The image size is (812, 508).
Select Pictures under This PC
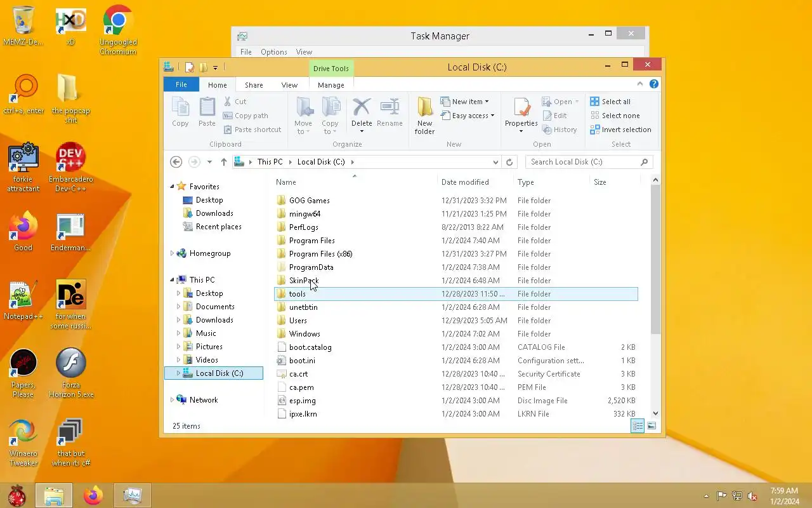click(203, 347)
